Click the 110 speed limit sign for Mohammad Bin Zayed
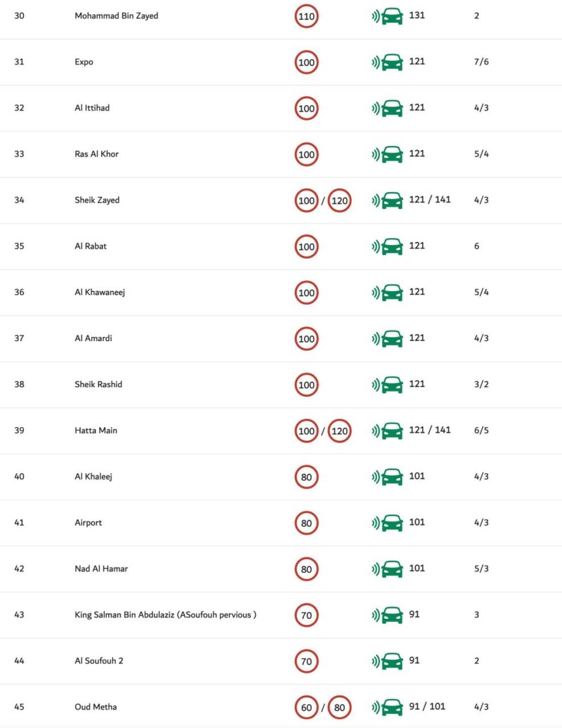Viewport: 562px width, 728px height. [307, 16]
